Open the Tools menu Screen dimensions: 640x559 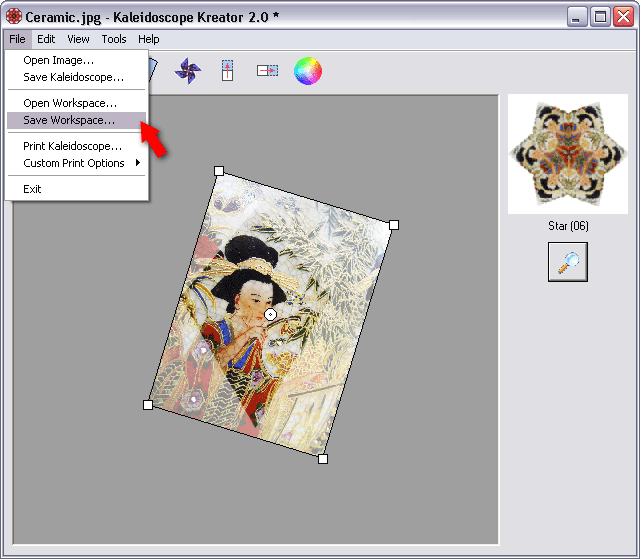pos(114,39)
